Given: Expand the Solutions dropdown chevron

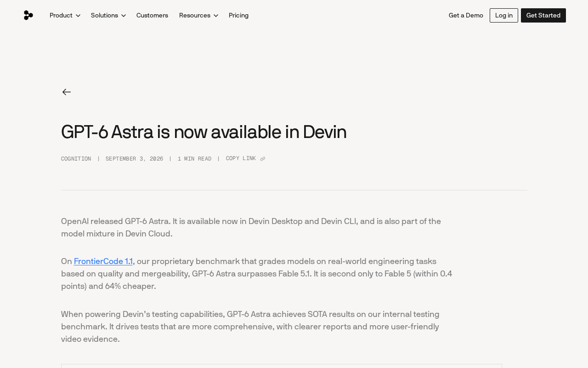Looking at the screenshot, I should coord(124,16).
